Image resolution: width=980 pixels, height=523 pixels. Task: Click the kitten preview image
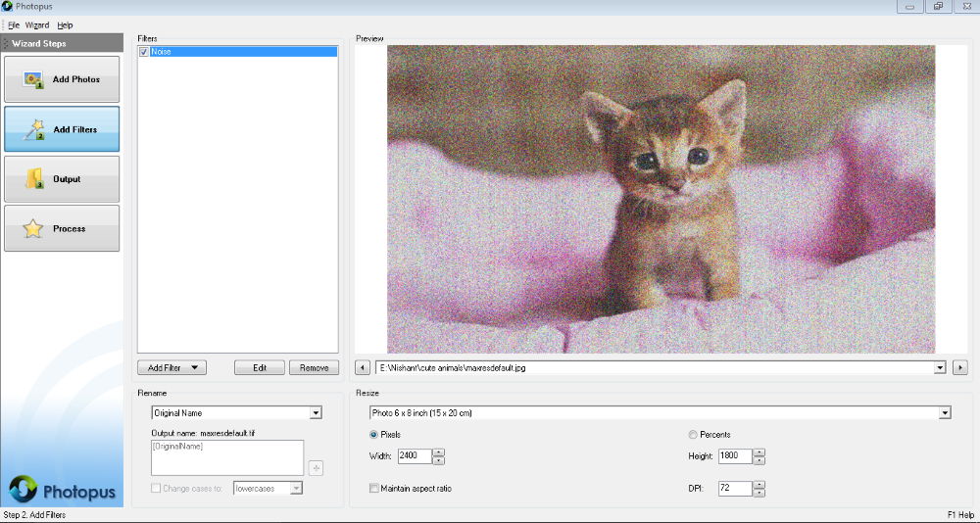[x=661, y=199]
